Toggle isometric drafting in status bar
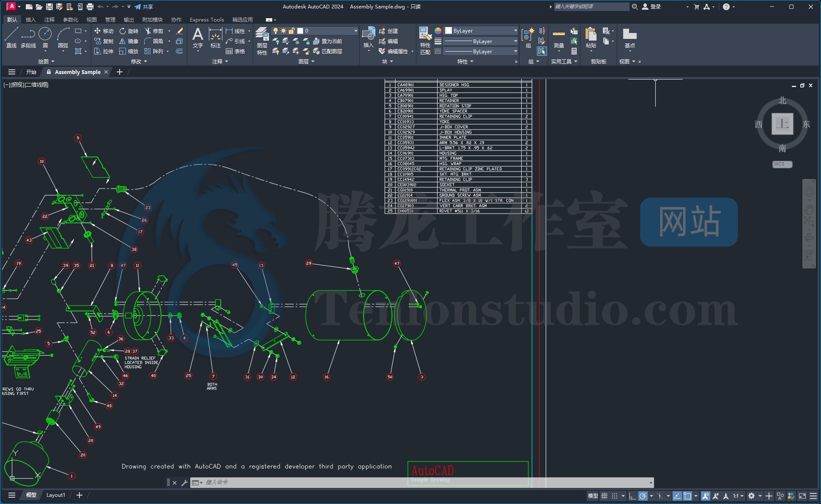821x504 pixels. pyautogui.click(x=660, y=496)
